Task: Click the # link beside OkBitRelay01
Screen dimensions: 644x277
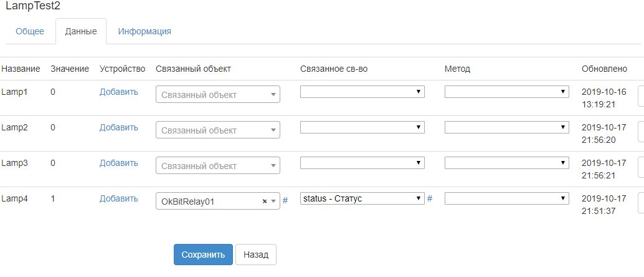Action: pyautogui.click(x=285, y=200)
